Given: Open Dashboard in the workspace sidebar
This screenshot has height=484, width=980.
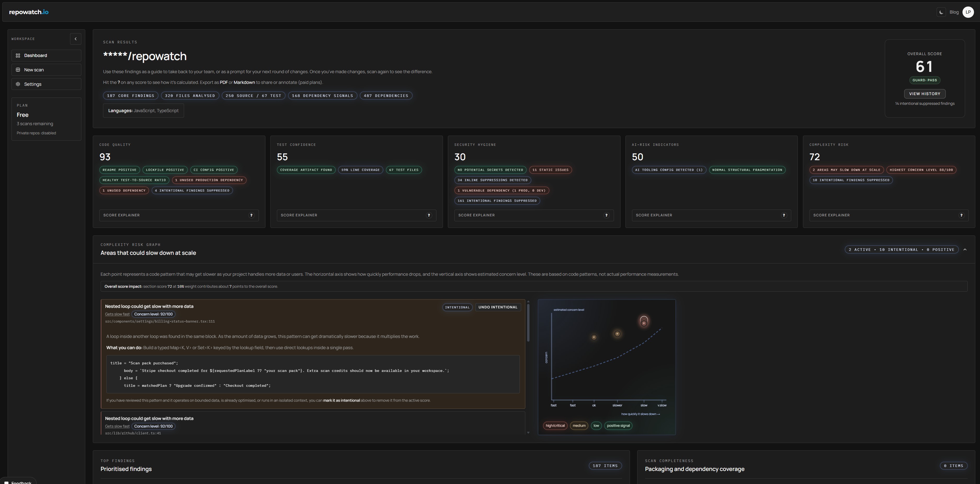Looking at the screenshot, I should pos(47,55).
